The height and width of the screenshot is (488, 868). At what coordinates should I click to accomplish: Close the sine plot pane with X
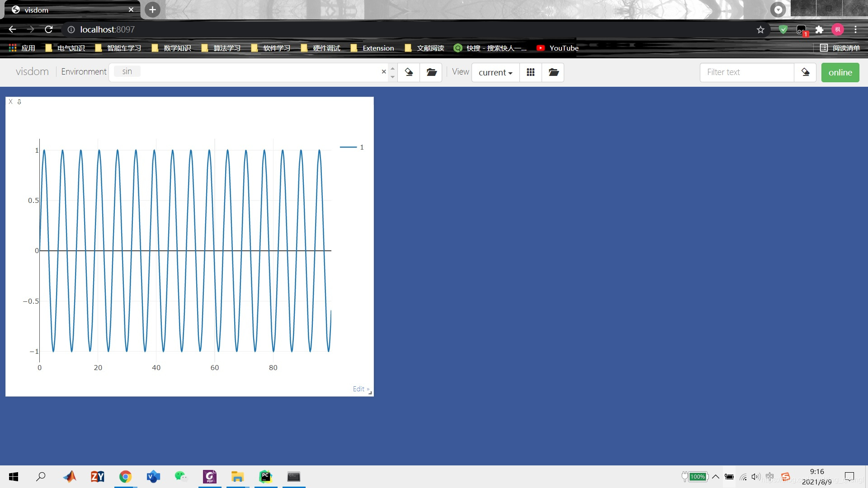(x=10, y=102)
